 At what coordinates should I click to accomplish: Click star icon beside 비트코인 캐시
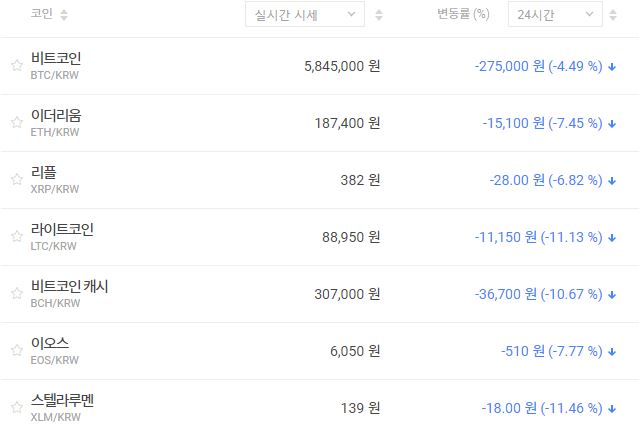pos(16,294)
